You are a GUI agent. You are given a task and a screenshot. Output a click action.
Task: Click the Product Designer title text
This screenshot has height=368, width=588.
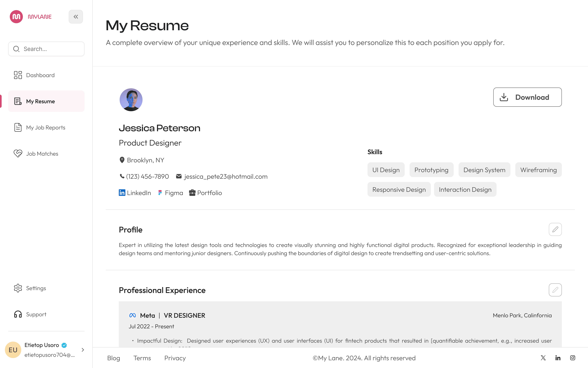(x=150, y=143)
